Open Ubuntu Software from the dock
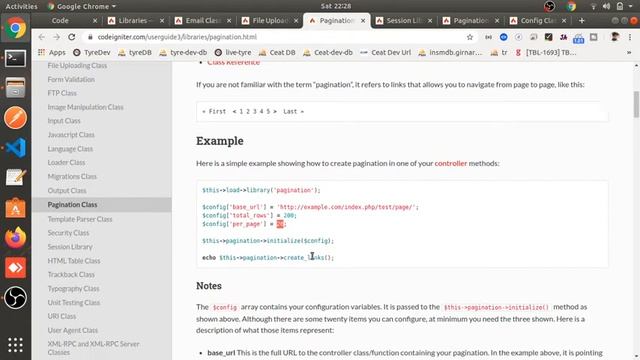640x360 pixels. [x=16, y=208]
